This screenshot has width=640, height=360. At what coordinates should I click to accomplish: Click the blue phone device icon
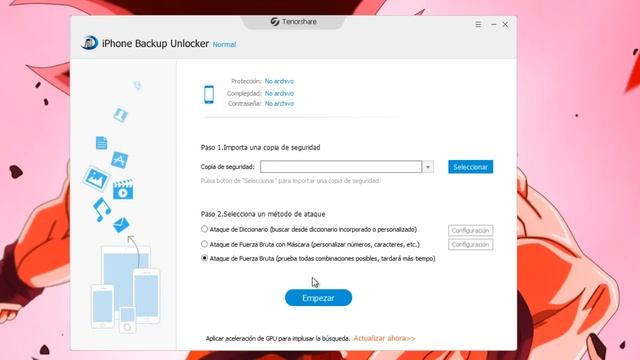click(x=209, y=94)
